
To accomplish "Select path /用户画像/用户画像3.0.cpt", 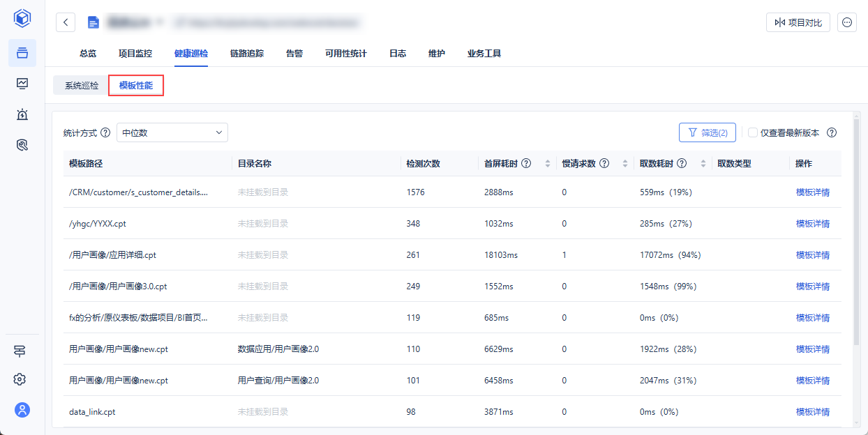I will [119, 287].
